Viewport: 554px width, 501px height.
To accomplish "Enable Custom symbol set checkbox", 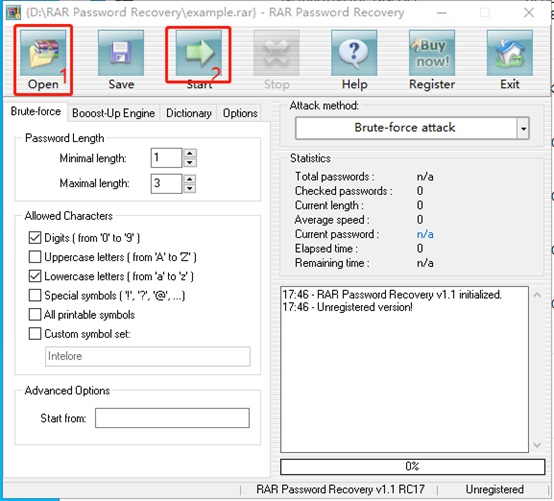I will pyautogui.click(x=35, y=334).
